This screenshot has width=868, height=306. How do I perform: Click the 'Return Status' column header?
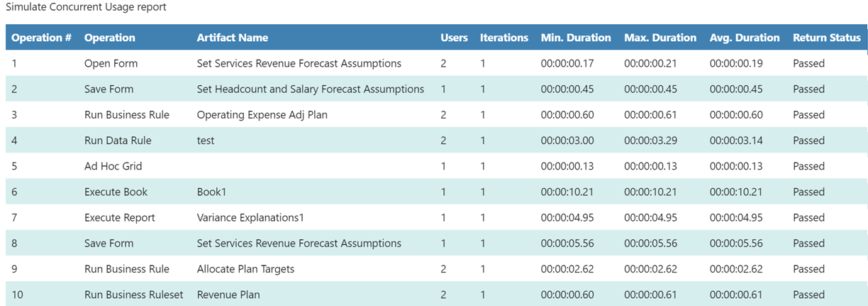coord(826,38)
